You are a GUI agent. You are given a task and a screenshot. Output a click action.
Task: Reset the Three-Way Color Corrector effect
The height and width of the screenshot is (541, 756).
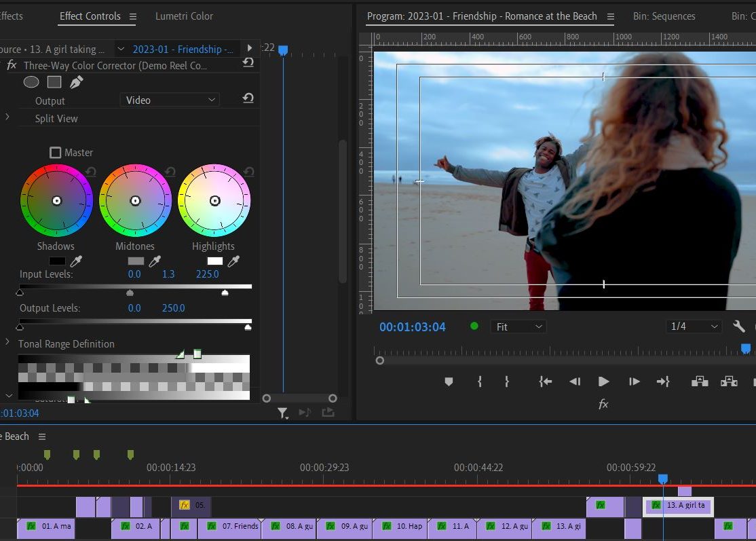pos(248,62)
